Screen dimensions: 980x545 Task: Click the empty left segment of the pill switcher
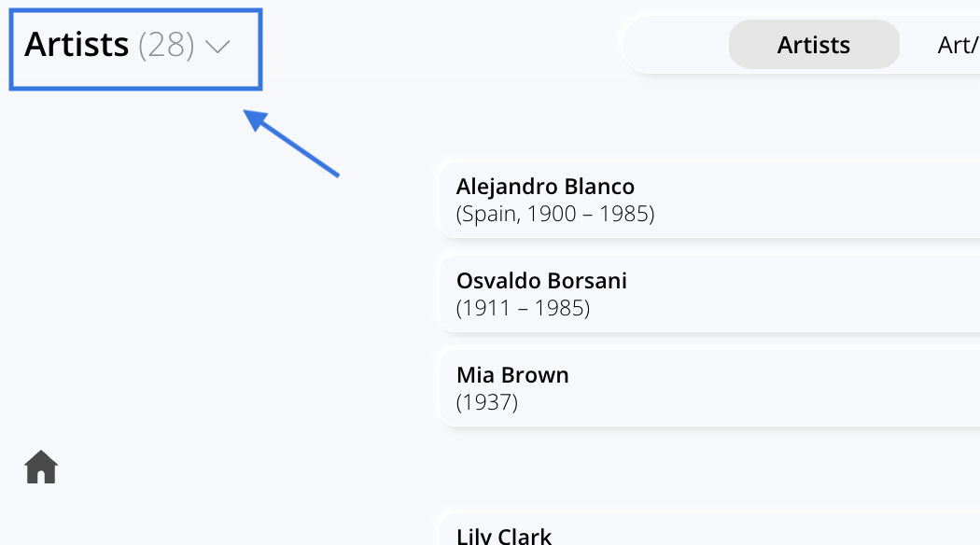tap(677, 45)
